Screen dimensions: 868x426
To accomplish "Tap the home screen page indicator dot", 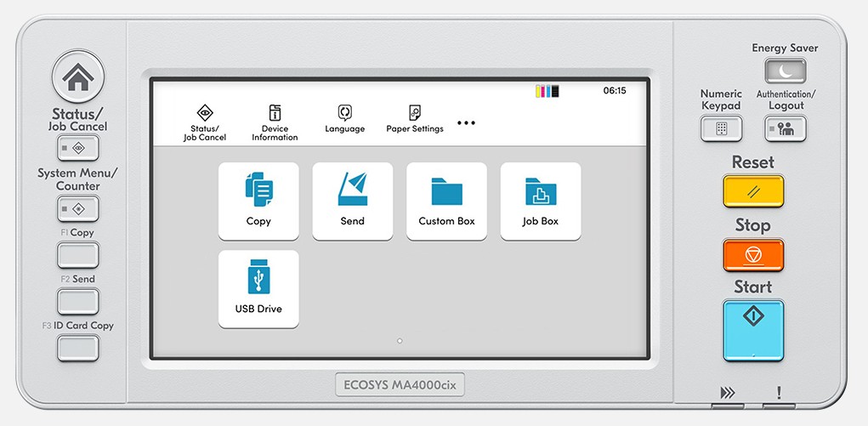I will pos(400,341).
